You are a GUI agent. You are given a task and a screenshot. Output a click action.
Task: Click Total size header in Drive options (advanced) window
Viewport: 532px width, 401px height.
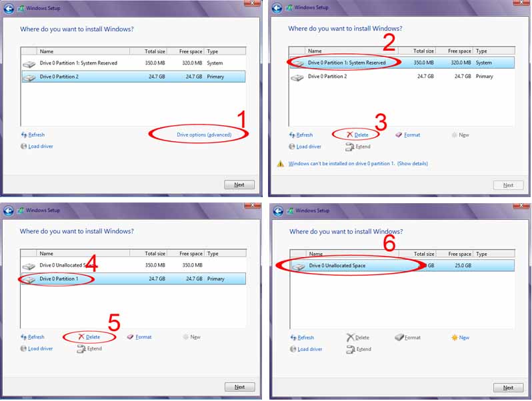click(x=148, y=51)
